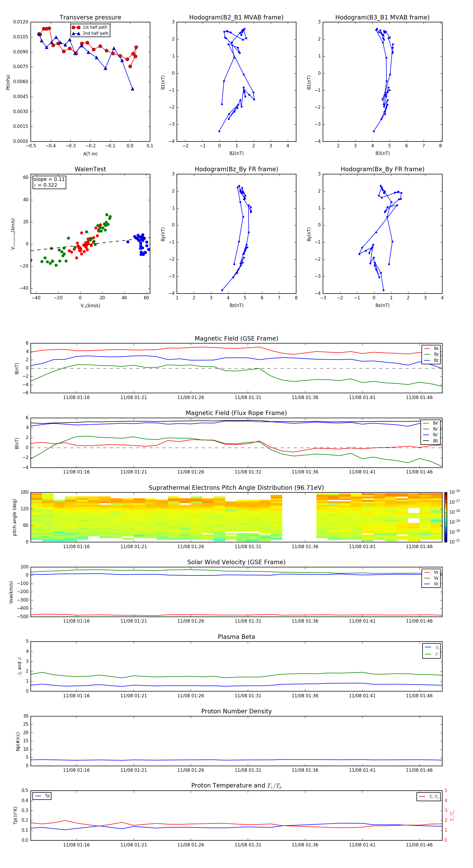Click the colorbar tick with exponent -26
Image resolution: width=473 pixels, height=868 pixels.
[x=455, y=492]
